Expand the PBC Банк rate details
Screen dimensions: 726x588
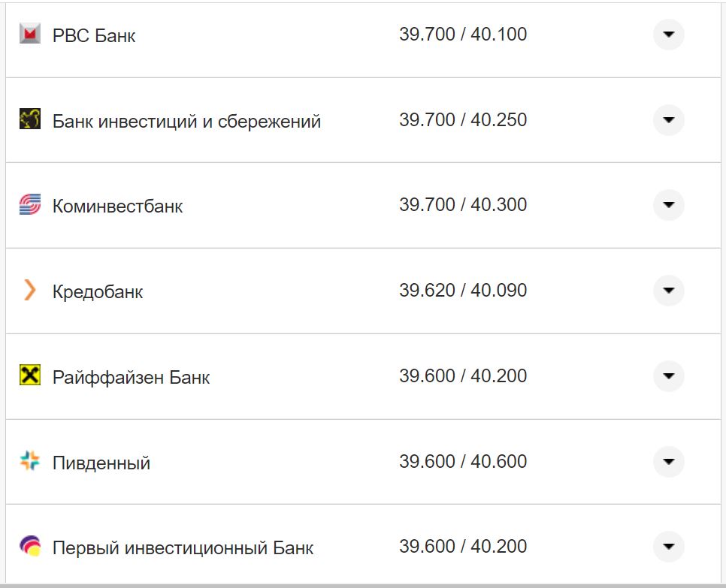click(x=668, y=34)
